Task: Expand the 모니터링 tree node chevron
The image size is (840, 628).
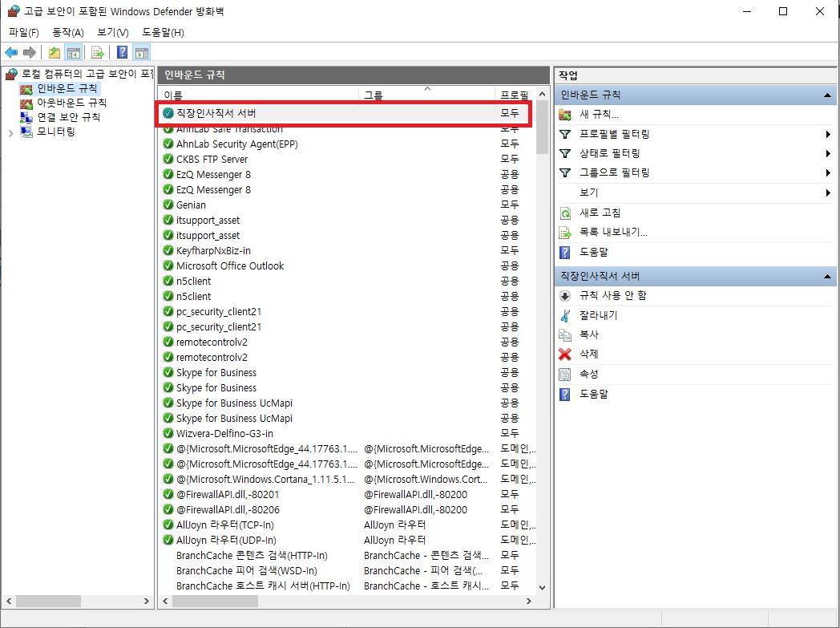Action: coord(10,132)
